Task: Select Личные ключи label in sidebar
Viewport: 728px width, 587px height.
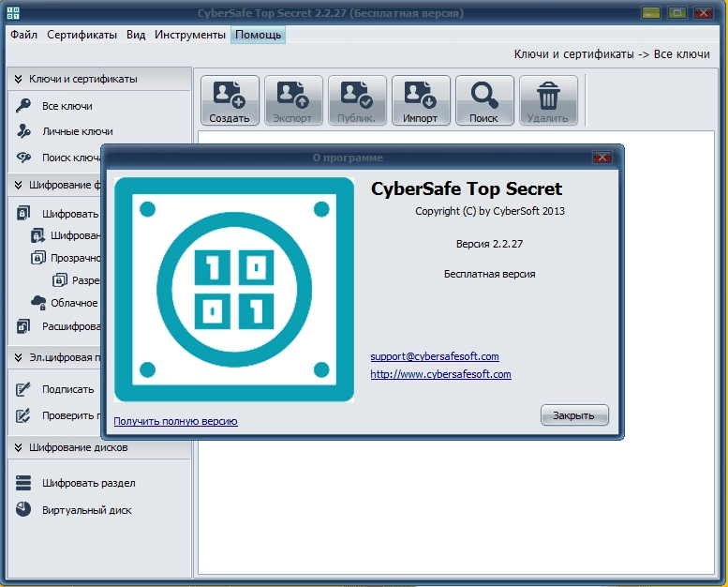Action: [x=78, y=131]
